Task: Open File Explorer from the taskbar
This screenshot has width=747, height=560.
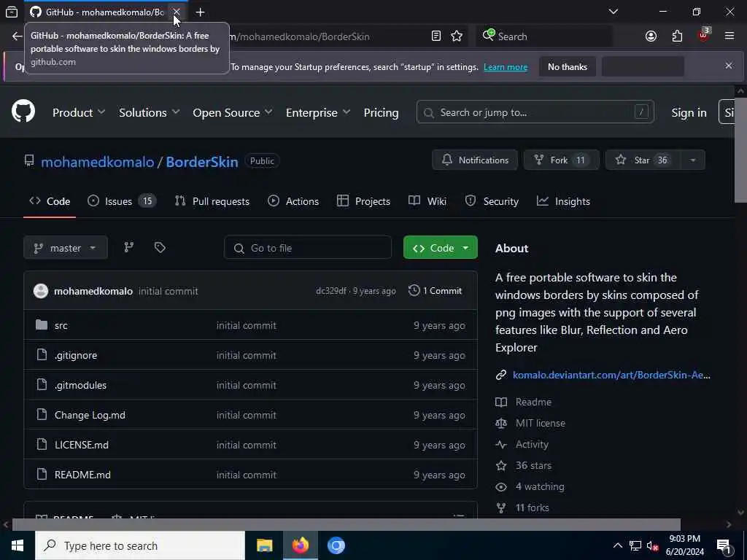Action: pyautogui.click(x=264, y=545)
